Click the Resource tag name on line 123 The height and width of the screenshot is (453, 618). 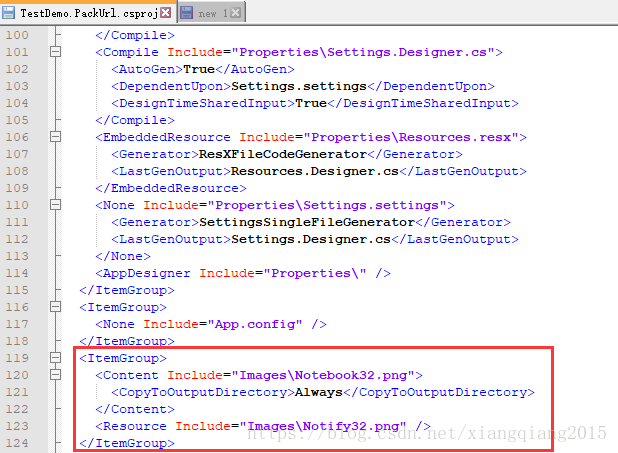tap(135, 426)
